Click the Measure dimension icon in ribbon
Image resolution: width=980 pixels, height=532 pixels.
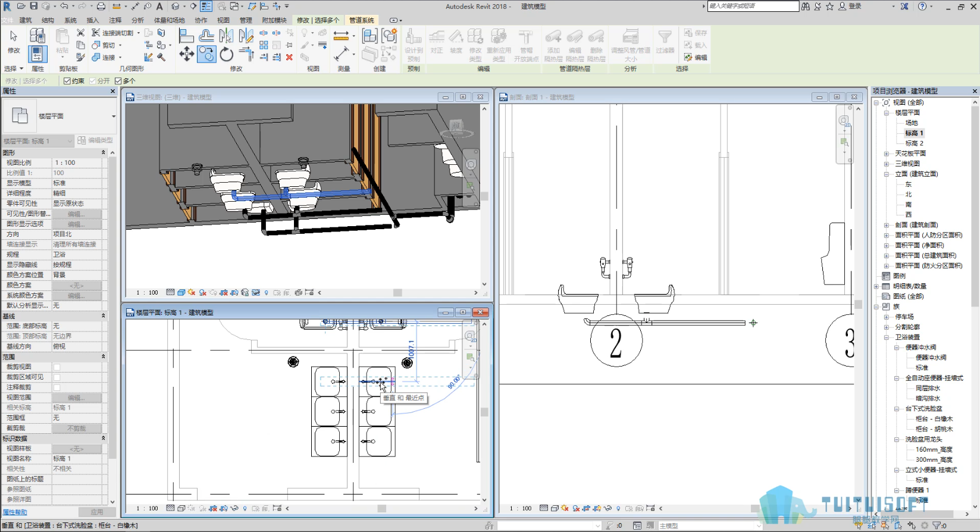point(341,36)
